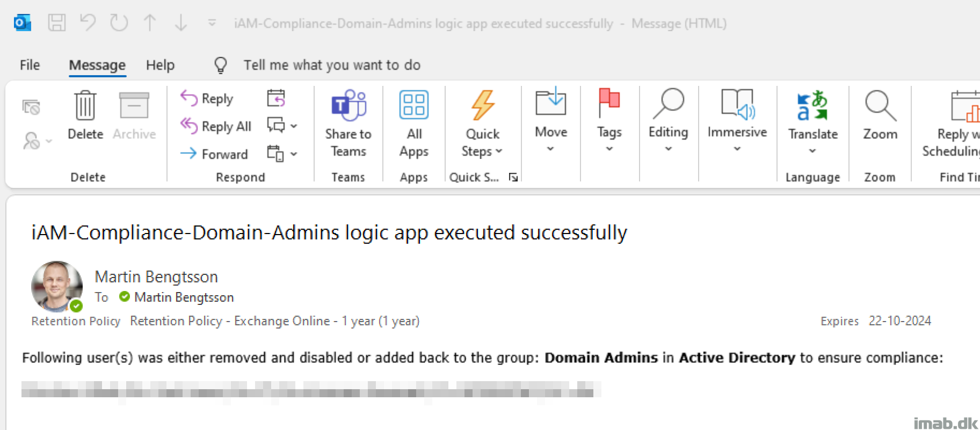Screen dimensions: 980x430
Task: Share to Teams
Action: [x=349, y=123]
